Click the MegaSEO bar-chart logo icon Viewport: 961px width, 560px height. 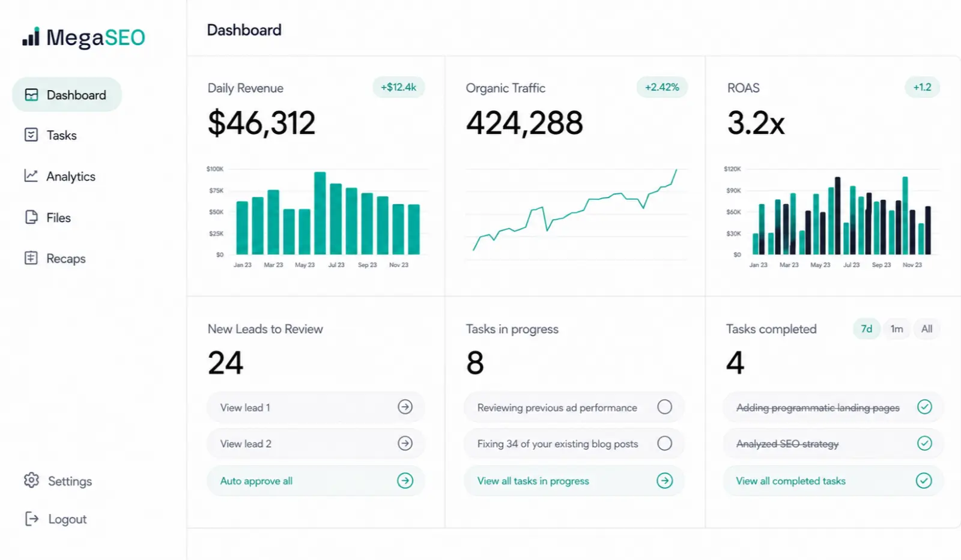coord(31,37)
